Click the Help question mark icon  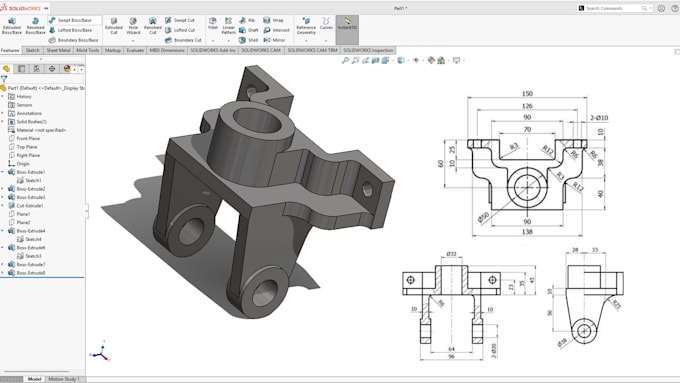[x=675, y=8]
